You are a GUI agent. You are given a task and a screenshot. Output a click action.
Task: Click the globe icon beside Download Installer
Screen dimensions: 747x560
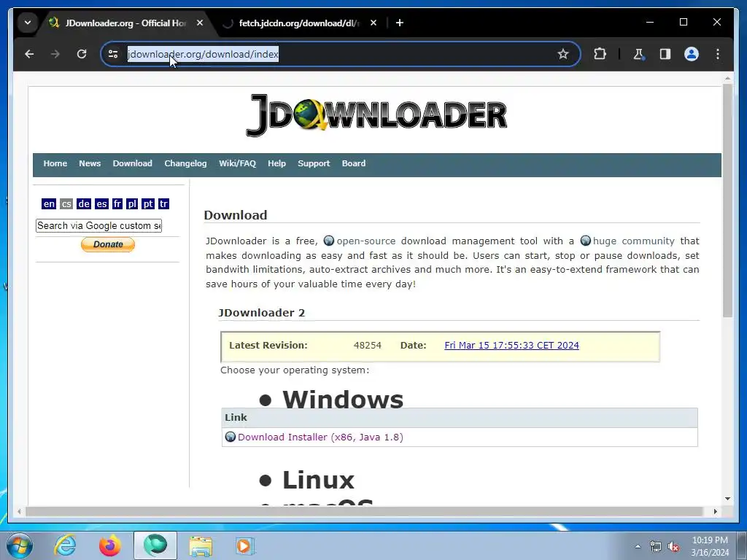pyautogui.click(x=230, y=437)
